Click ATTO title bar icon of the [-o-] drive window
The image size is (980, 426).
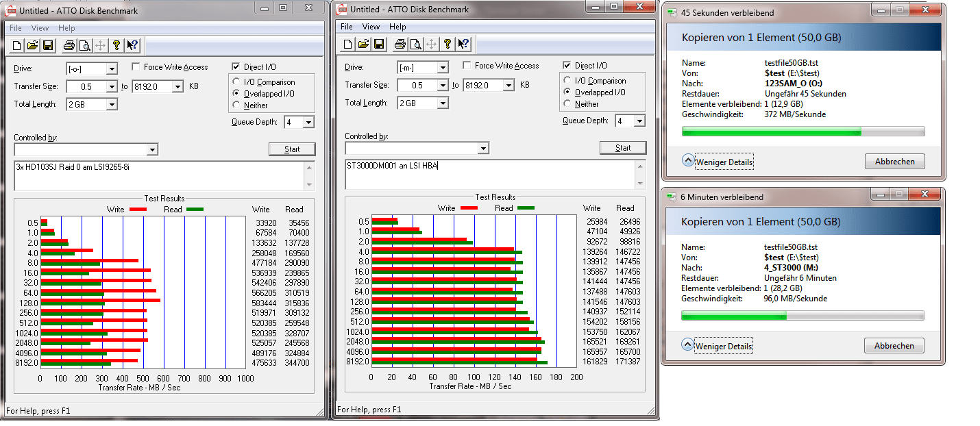click(x=11, y=10)
